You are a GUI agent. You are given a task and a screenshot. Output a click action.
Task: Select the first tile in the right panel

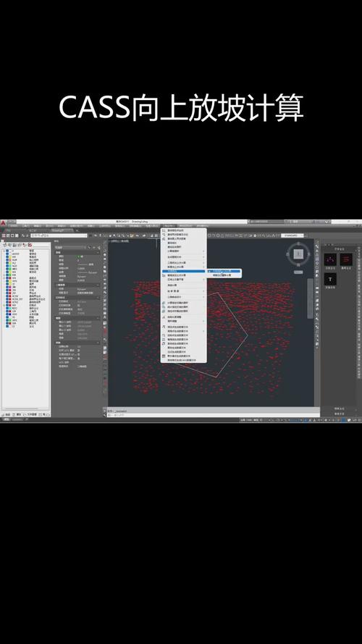click(330, 259)
